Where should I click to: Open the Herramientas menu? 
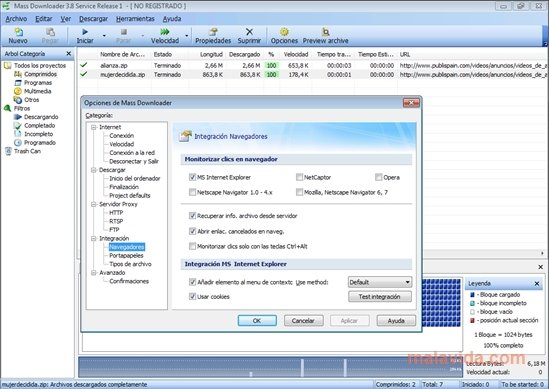pyautogui.click(x=135, y=19)
